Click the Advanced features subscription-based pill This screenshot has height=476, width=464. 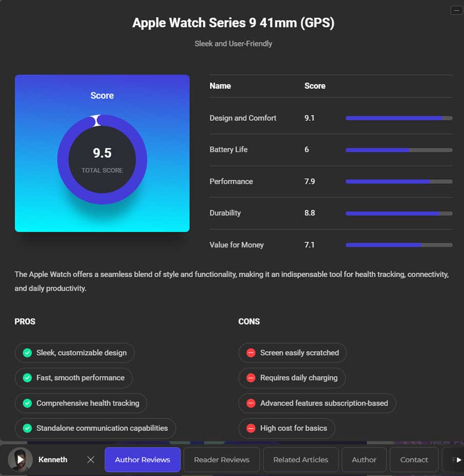(x=317, y=403)
